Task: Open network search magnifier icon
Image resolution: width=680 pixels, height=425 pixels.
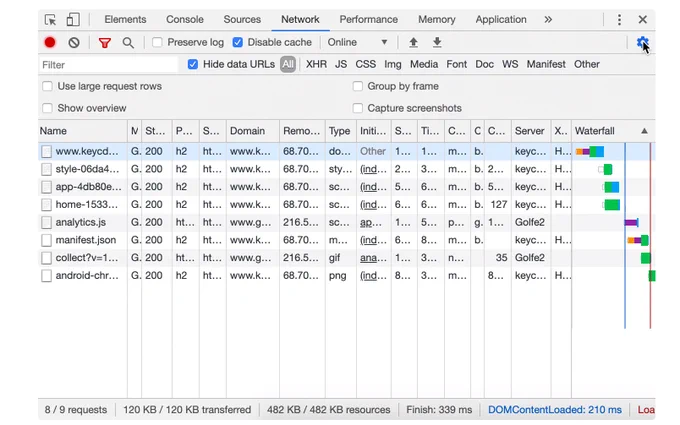Action: pyautogui.click(x=128, y=42)
